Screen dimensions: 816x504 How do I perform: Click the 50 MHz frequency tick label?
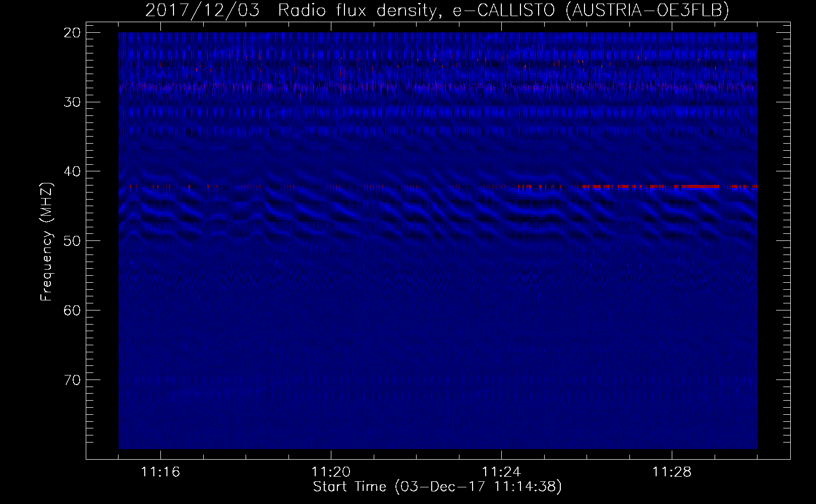click(x=72, y=241)
